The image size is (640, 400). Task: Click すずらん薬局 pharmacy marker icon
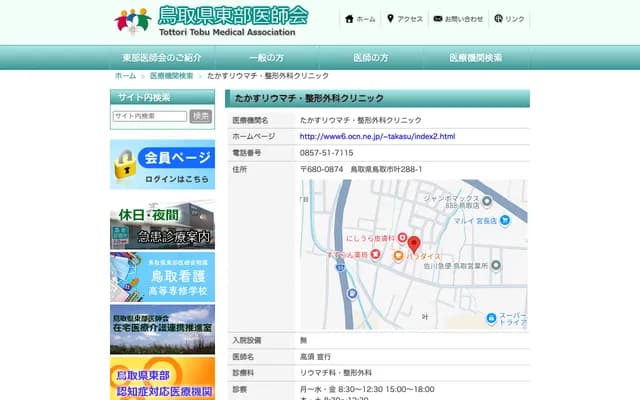pos(376,254)
